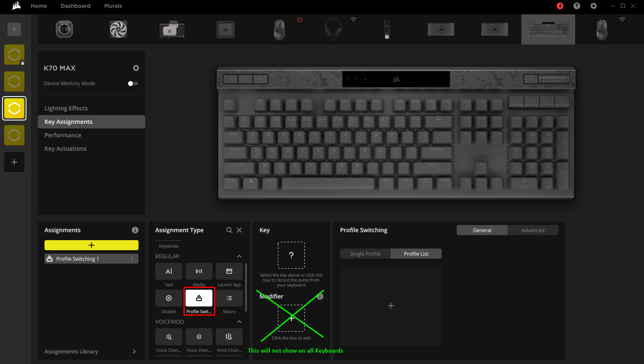Open the Dashboard menu

[75, 6]
